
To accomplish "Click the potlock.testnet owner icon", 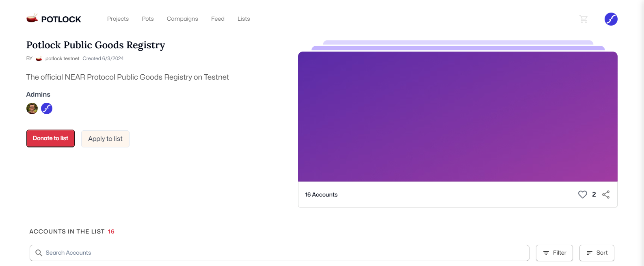I will click(39, 58).
